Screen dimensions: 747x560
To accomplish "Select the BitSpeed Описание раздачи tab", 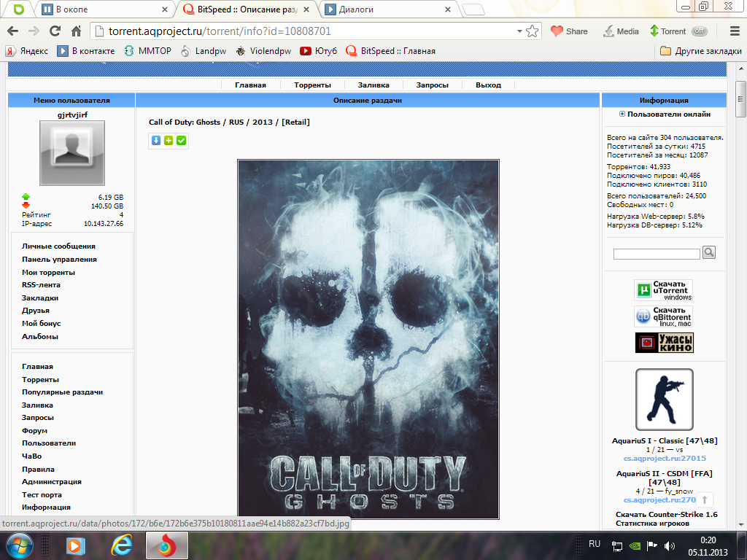I will [247, 9].
